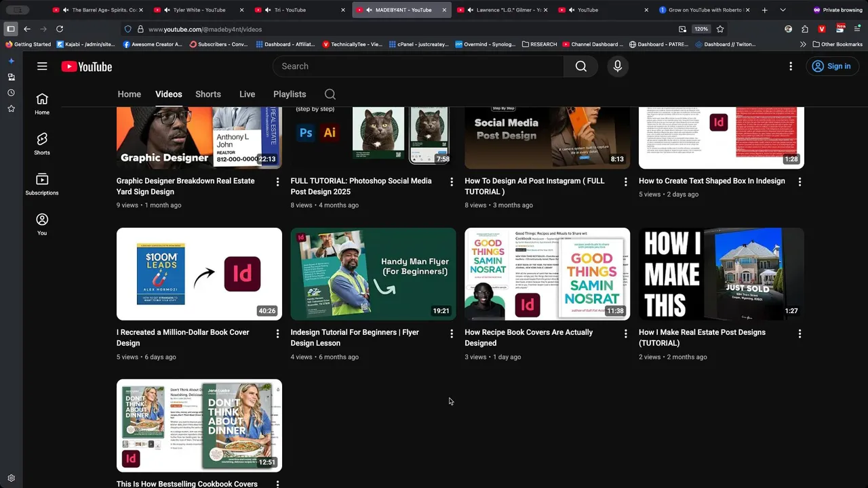Select the channel Videos tab
This screenshot has height=488, width=868.
169,94
